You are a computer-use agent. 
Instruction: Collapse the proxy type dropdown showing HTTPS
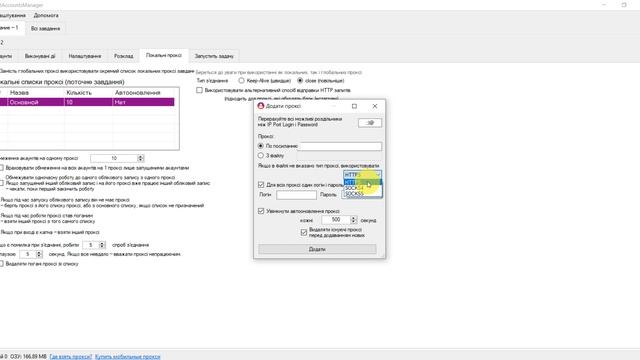click(362, 175)
